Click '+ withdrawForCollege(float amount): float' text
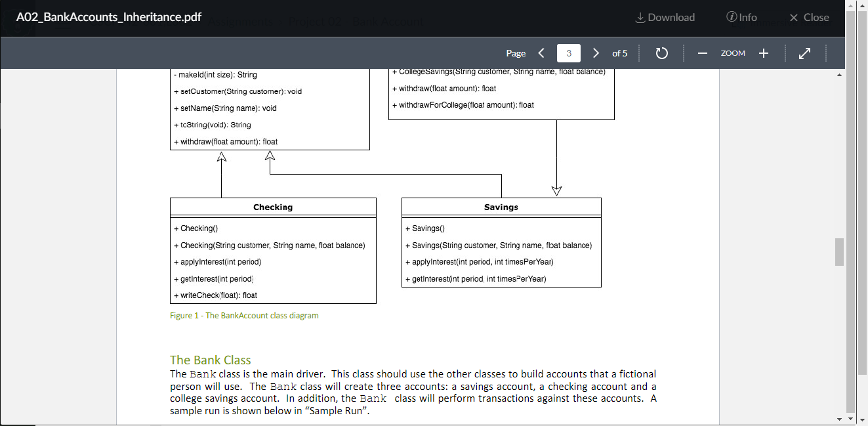Image resolution: width=868 pixels, height=426 pixels. pos(463,105)
